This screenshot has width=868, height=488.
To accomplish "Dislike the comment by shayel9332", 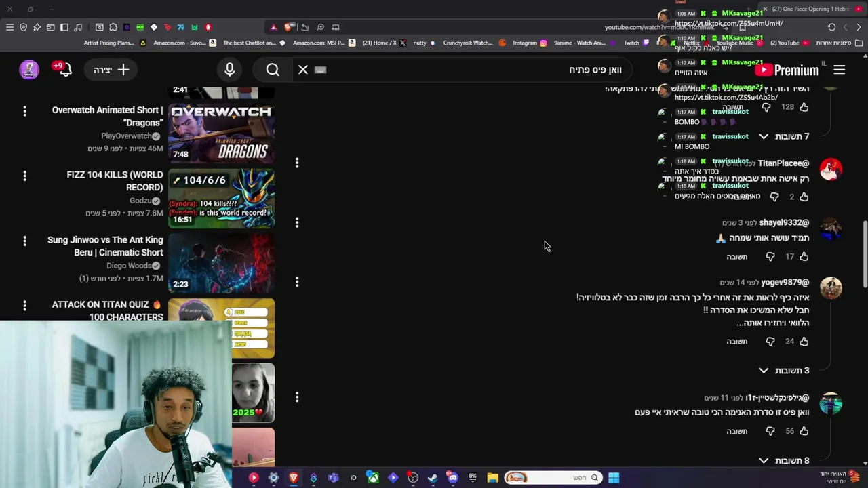I will pyautogui.click(x=770, y=257).
